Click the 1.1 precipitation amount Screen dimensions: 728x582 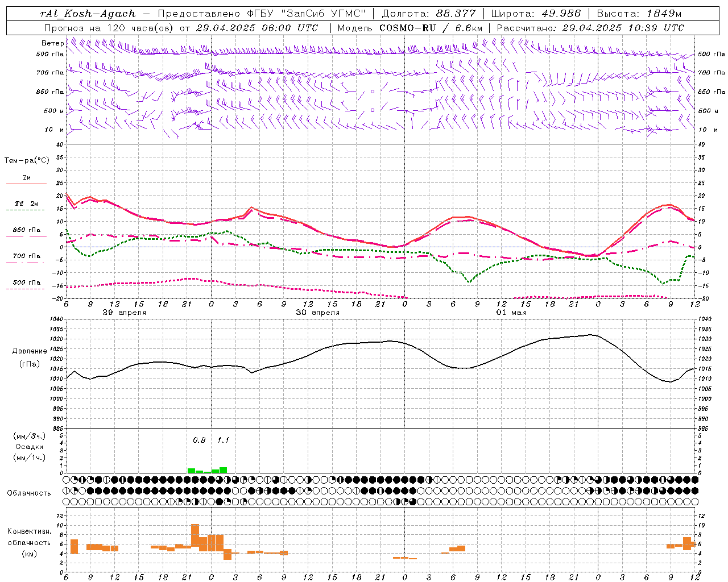223,440
